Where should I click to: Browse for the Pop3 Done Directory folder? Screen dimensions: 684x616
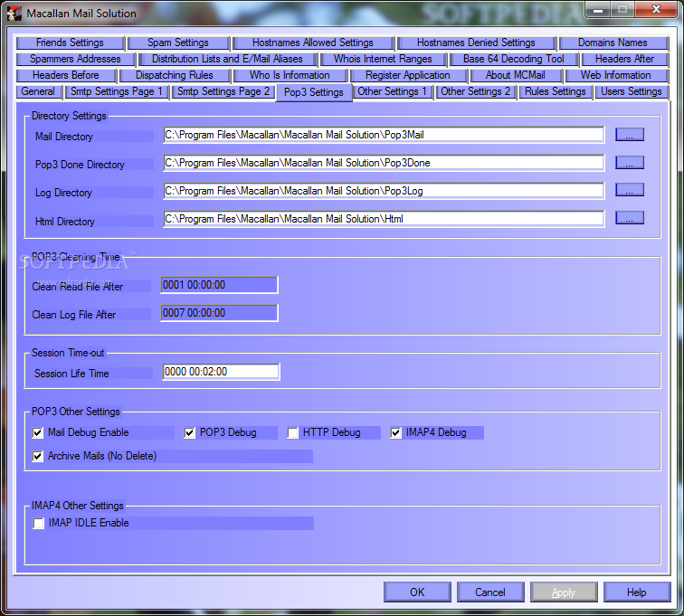(x=630, y=163)
